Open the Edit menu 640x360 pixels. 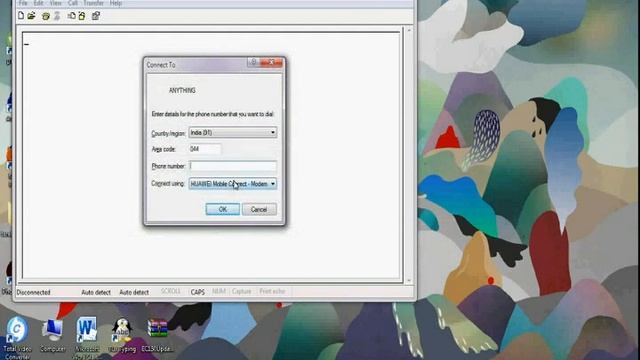coord(38,3)
